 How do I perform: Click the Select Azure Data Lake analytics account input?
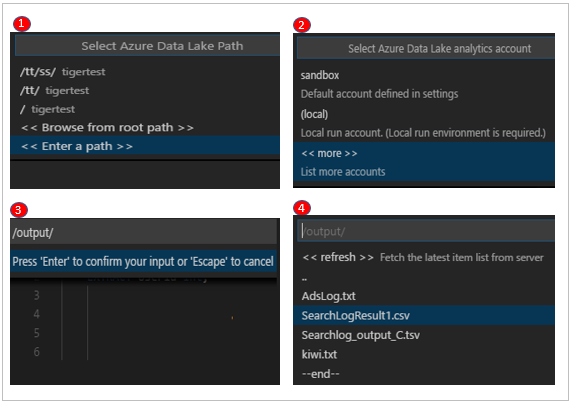tap(426, 48)
